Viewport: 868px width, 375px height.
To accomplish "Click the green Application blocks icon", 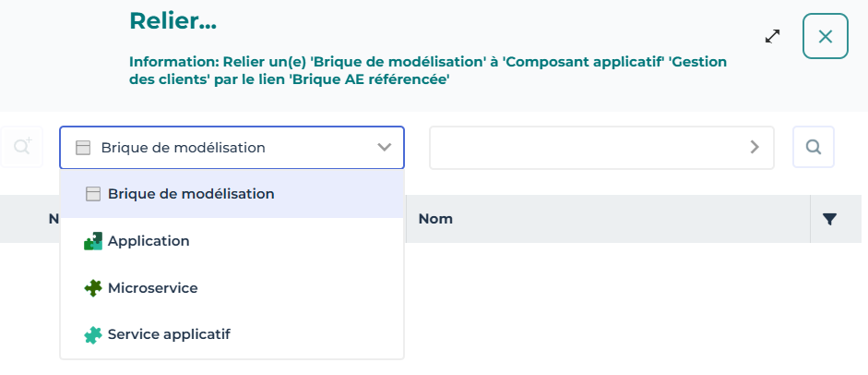I will [x=92, y=241].
